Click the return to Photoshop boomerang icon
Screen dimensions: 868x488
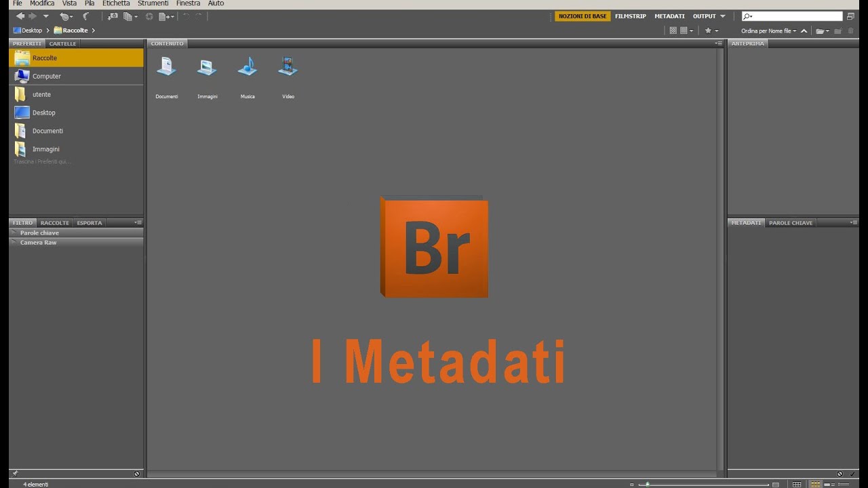click(x=86, y=16)
